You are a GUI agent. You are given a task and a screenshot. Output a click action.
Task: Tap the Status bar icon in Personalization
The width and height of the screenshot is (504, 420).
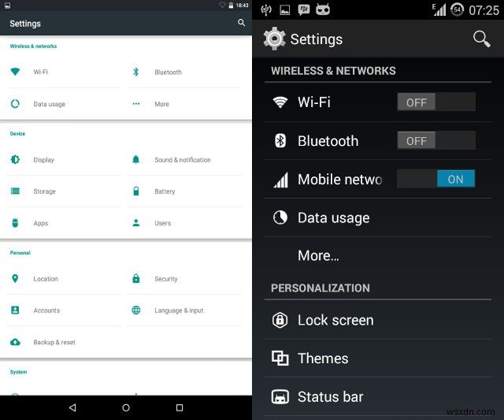(x=280, y=396)
